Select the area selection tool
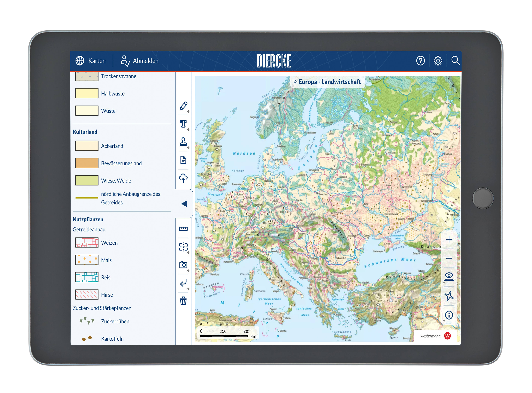Screen dimensions: 532x393 click(x=183, y=247)
